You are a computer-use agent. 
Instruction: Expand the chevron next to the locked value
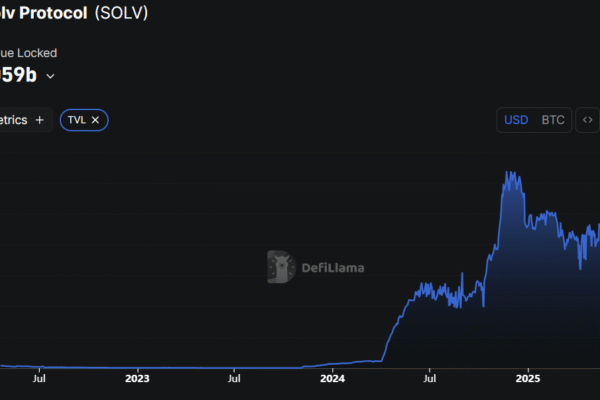tap(51, 76)
